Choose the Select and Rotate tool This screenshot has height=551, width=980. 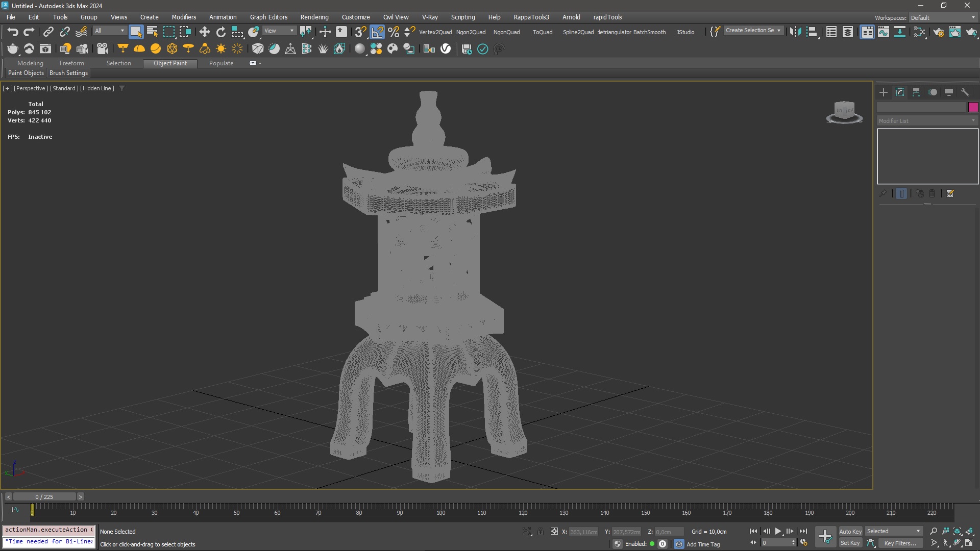220,32
